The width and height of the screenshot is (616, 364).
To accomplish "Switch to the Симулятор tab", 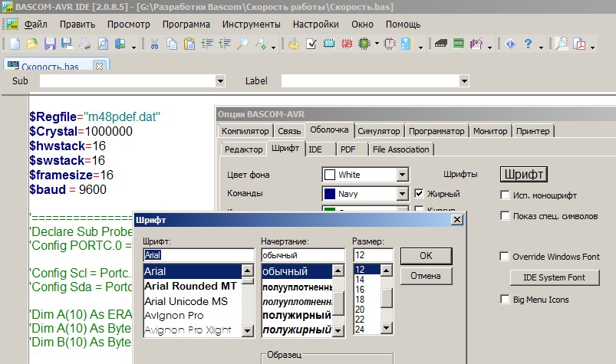I will [379, 131].
